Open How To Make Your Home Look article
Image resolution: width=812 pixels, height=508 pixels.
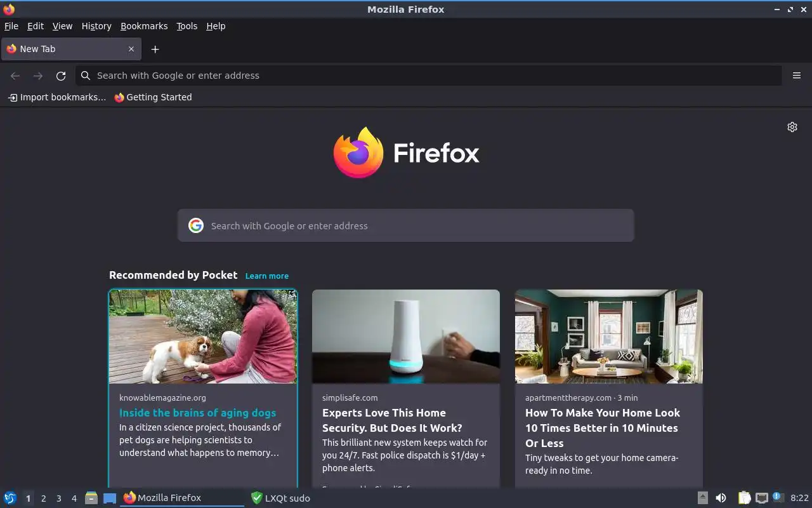click(603, 428)
